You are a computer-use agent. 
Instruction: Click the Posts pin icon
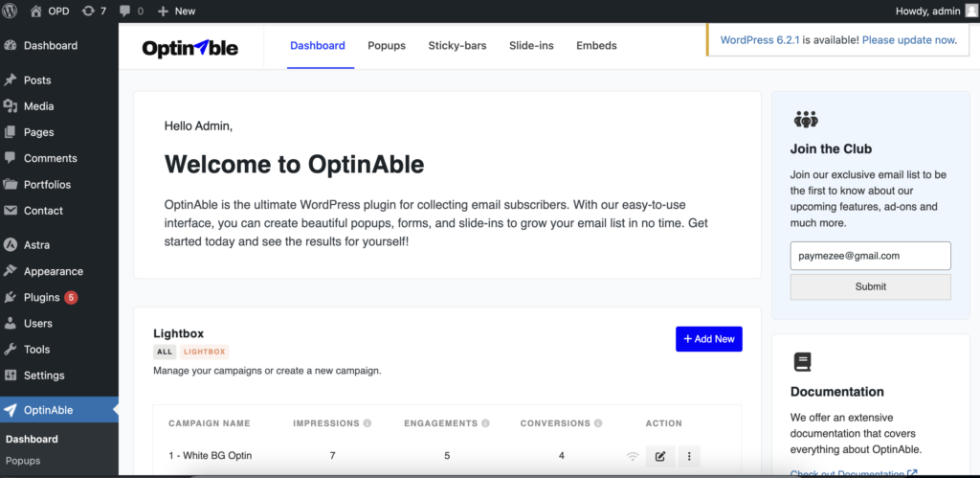click(x=10, y=80)
